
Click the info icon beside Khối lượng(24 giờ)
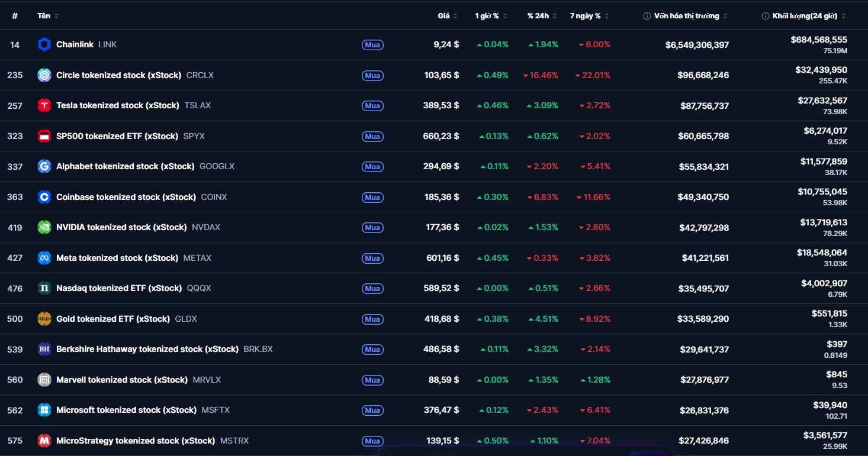click(x=766, y=16)
